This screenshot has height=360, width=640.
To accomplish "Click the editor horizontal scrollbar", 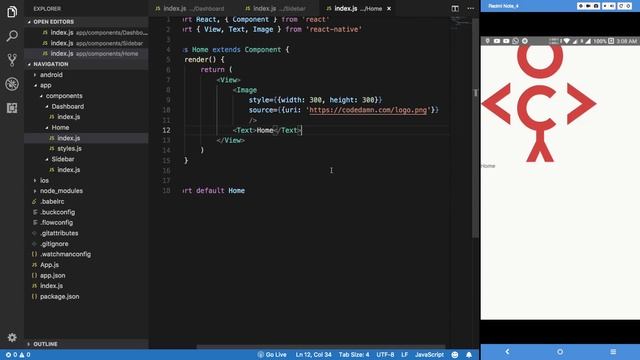I will click(x=321, y=347).
